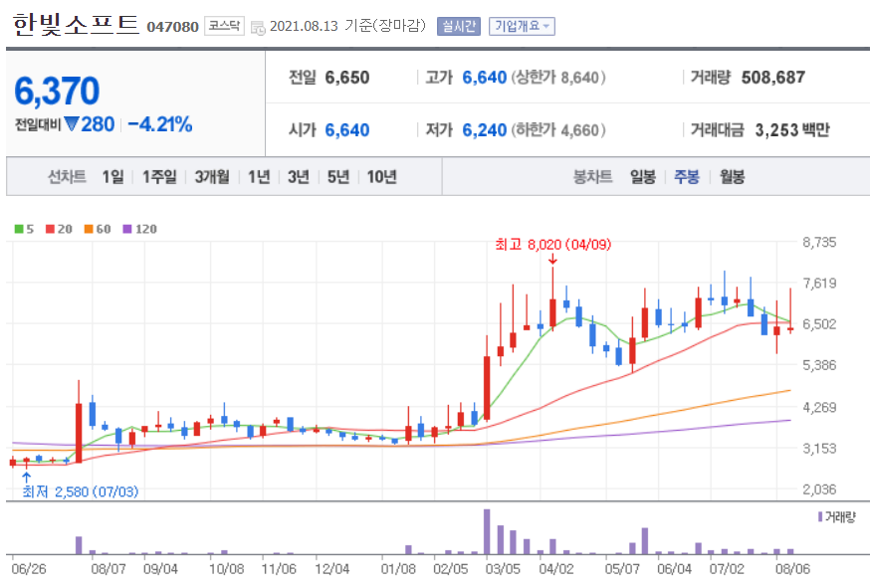Image resolution: width=870 pixels, height=588 pixels.
Task: Select the 1주일 line chart tab
Action: (159, 177)
